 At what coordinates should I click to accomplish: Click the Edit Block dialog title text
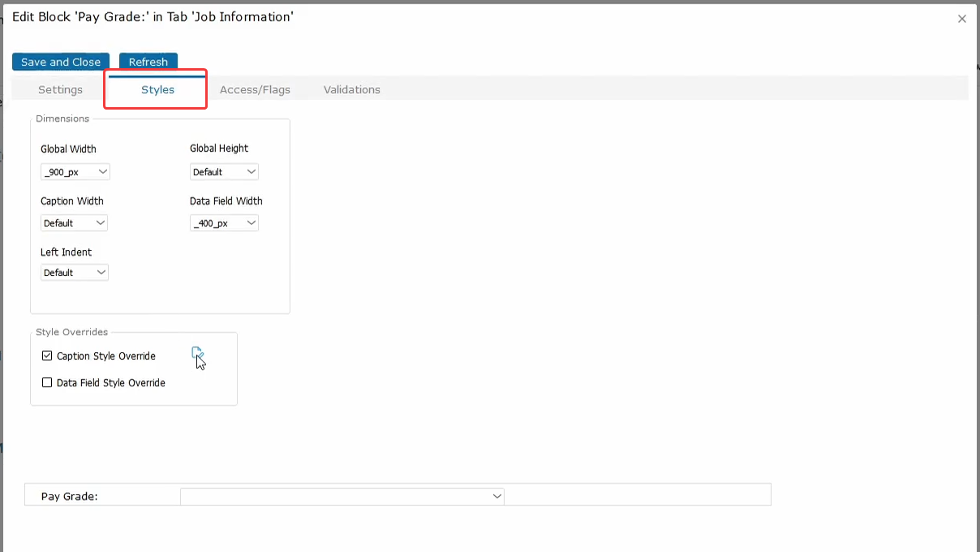click(153, 17)
